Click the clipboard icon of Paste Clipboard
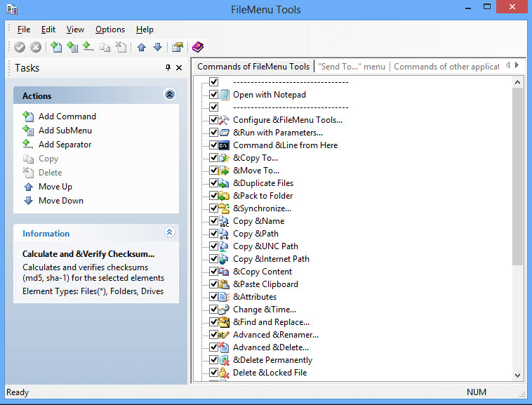This screenshot has width=532, height=405. pyautogui.click(x=224, y=284)
